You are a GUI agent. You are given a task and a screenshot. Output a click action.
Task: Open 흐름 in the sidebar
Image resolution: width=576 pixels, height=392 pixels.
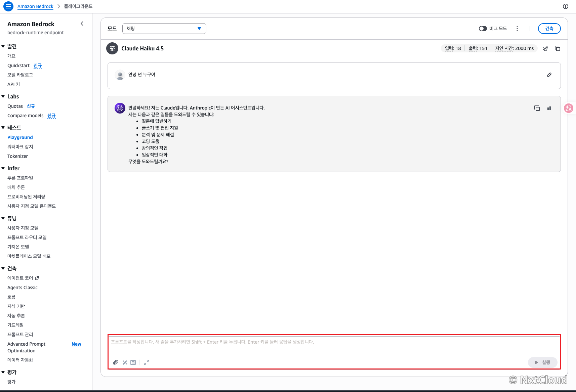(11, 297)
